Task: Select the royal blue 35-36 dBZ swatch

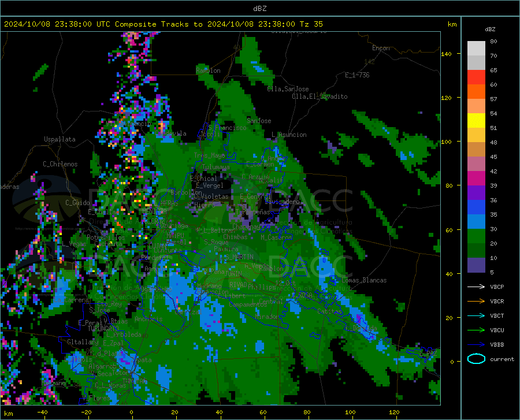Action: coord(476,207)
